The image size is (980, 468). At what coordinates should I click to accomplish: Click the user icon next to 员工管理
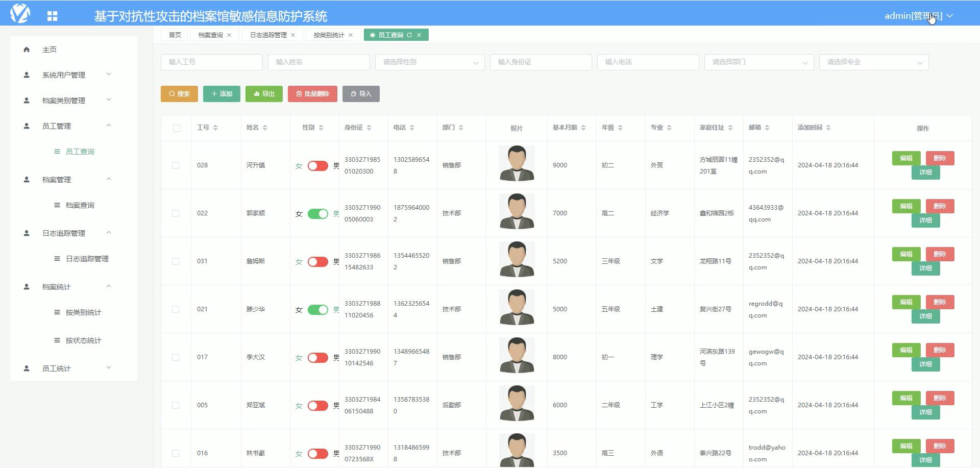(x=26, y=126)
